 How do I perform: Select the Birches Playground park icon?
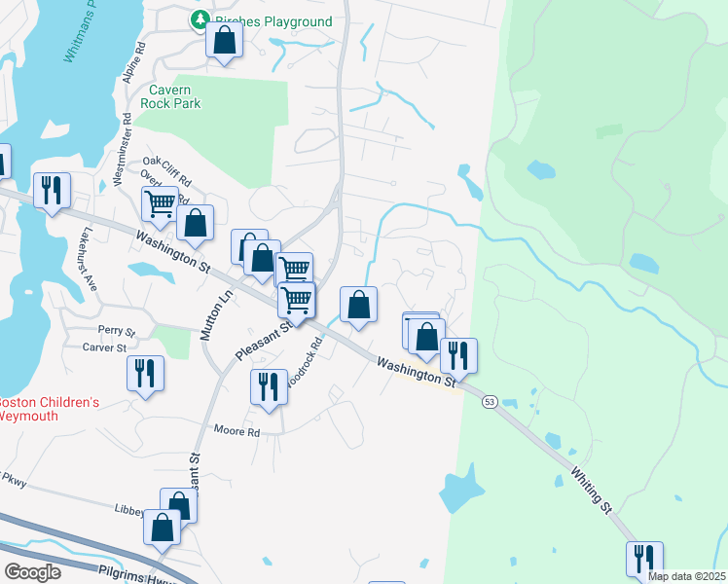tap(200, 19)
